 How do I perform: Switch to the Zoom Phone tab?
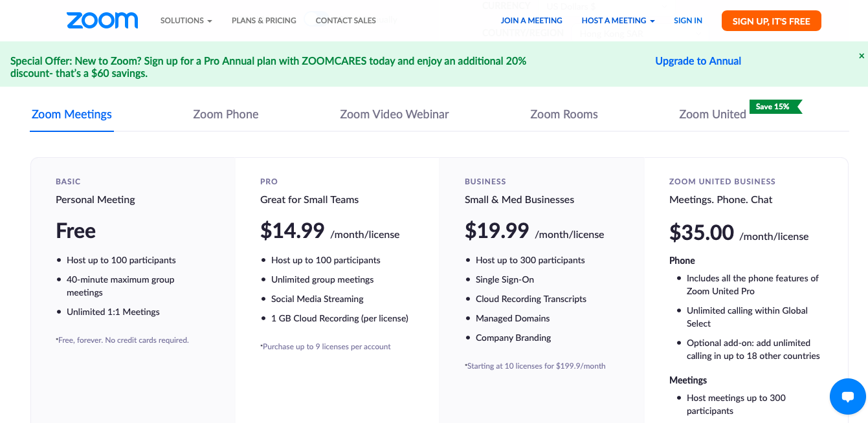click(226, 114)
